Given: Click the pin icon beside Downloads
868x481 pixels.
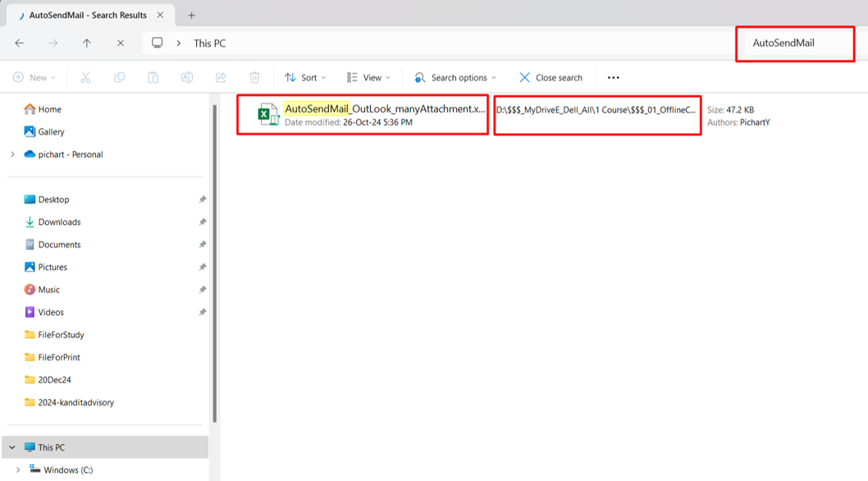Looking at the screenshot, I should 203,222.
